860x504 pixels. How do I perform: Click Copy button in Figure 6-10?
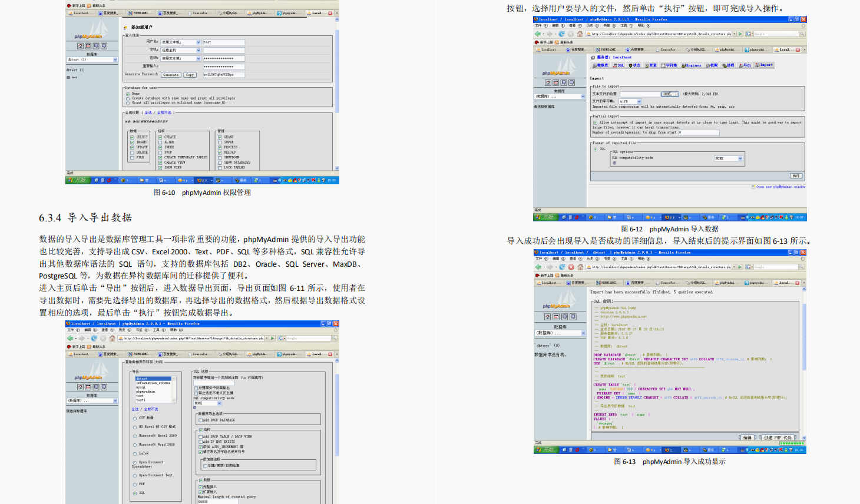[x=190, y=75]
